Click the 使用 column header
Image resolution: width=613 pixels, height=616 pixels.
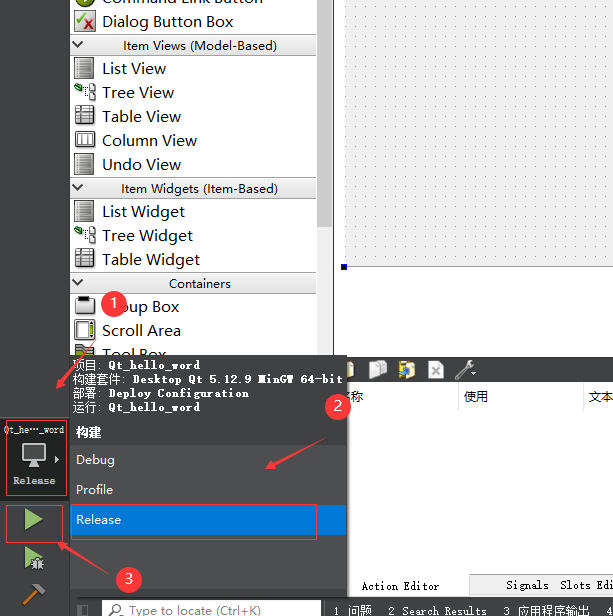pyautogui.click(x=520, y=396)
